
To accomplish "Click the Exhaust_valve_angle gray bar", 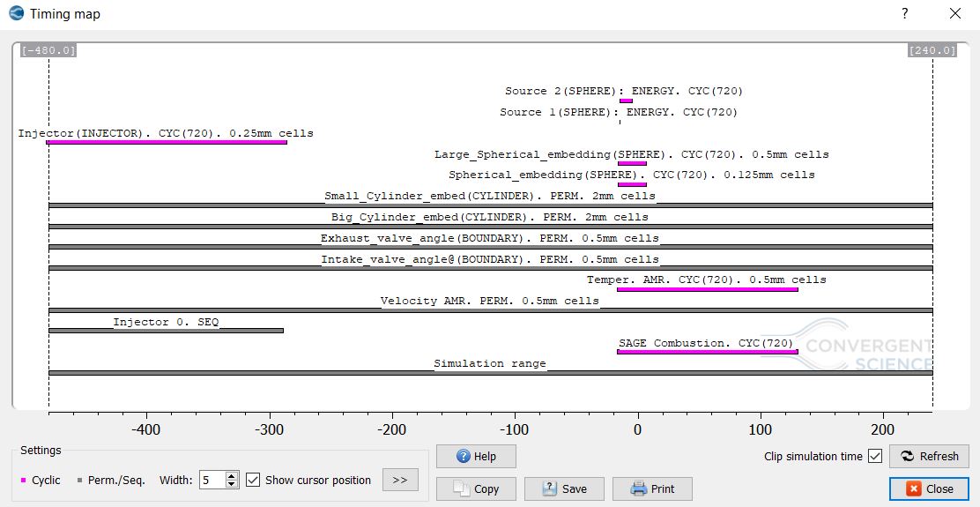I will 491,248.
